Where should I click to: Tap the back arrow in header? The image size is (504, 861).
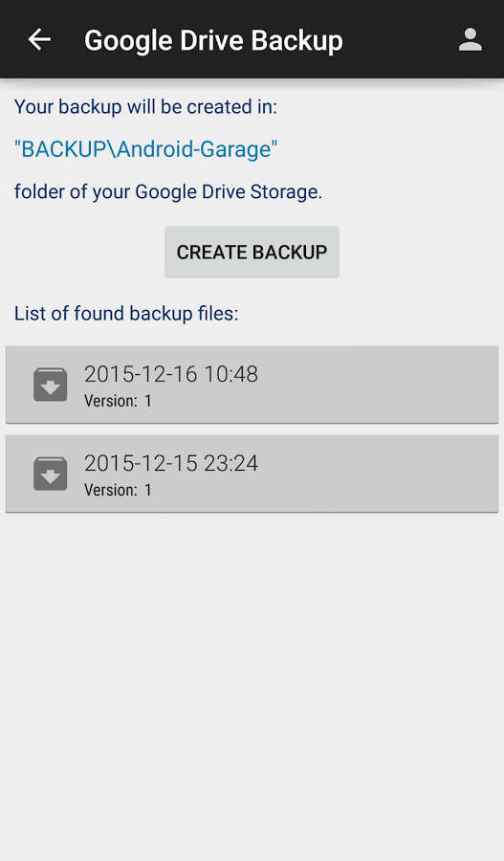tap(39, 39)
